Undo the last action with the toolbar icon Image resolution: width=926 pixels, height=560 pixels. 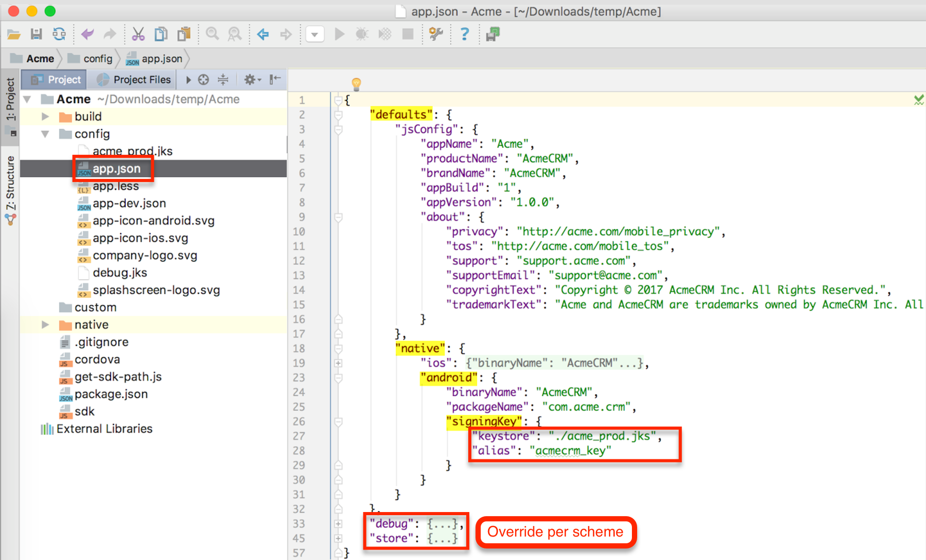[x=87, y=34]
